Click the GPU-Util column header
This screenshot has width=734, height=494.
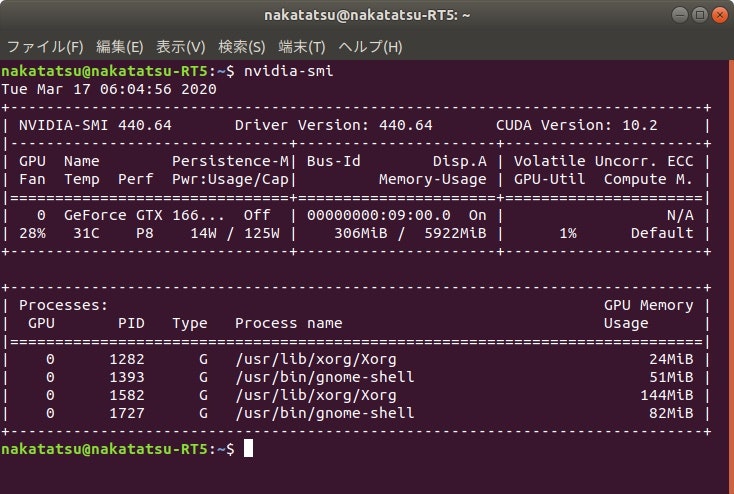click(x=550, y=179)
